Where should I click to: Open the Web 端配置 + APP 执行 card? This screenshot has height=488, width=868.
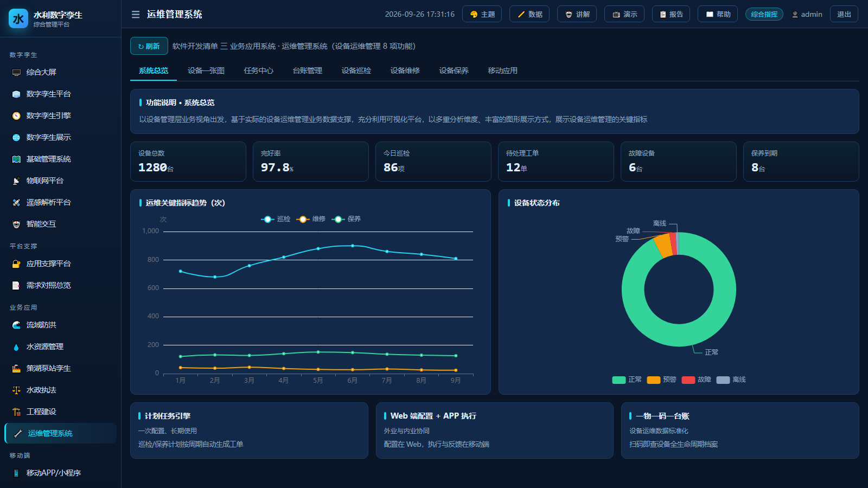tap(495, 431)
